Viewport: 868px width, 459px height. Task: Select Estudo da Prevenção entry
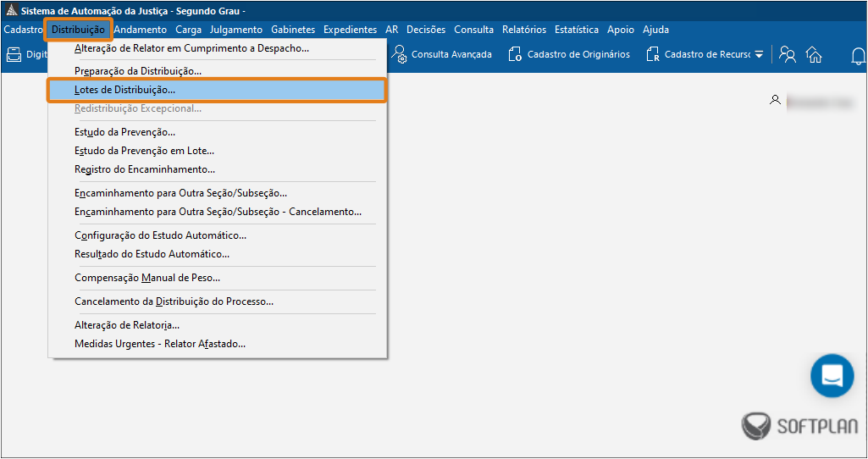point(218,132)
